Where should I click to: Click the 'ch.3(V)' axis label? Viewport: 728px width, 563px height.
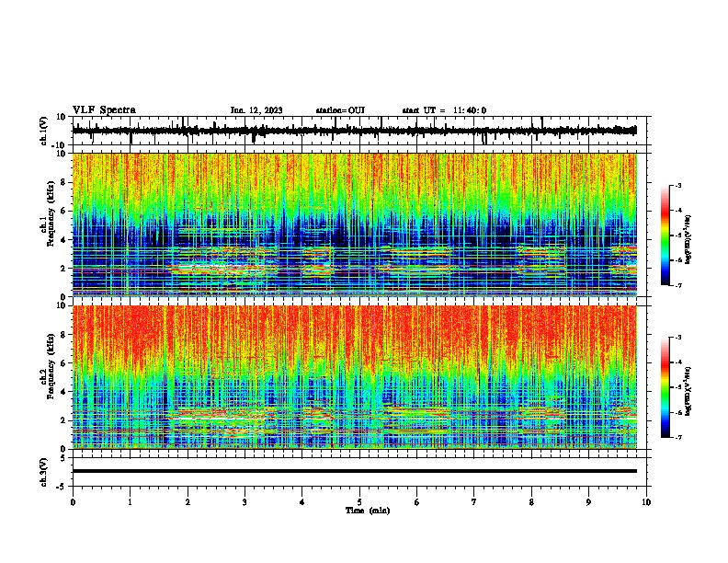point(44,472)
